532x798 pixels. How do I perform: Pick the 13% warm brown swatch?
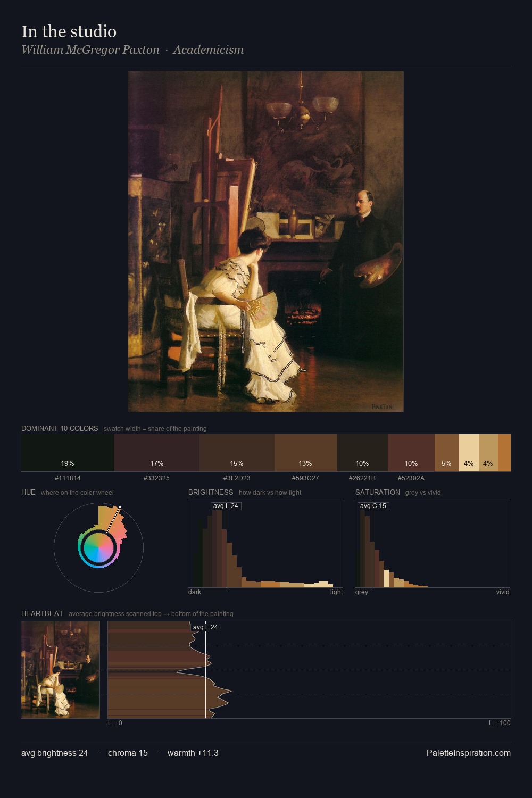point(305,453)
